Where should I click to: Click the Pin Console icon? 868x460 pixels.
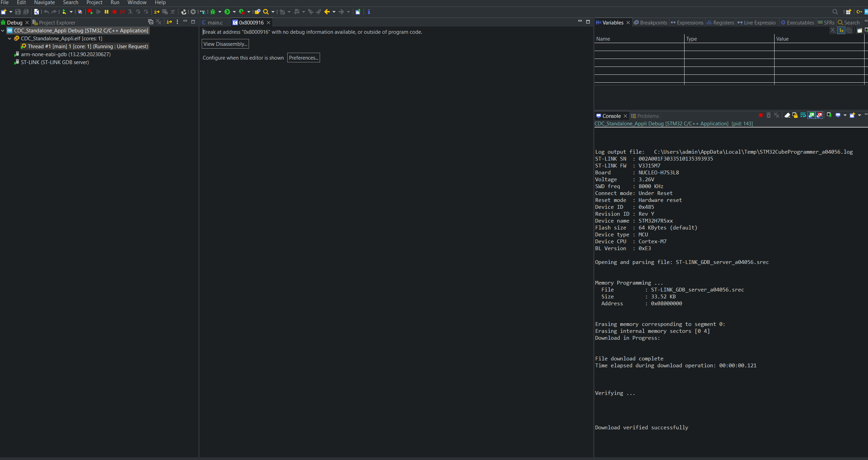tap(829, 115)
